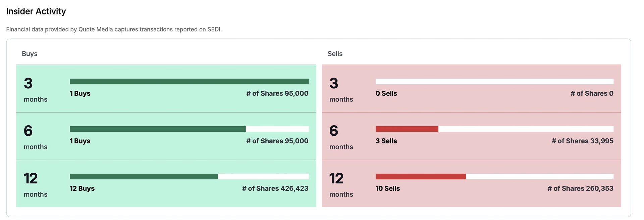Click "1 Buys" in the 6 months row

[80, 141]
